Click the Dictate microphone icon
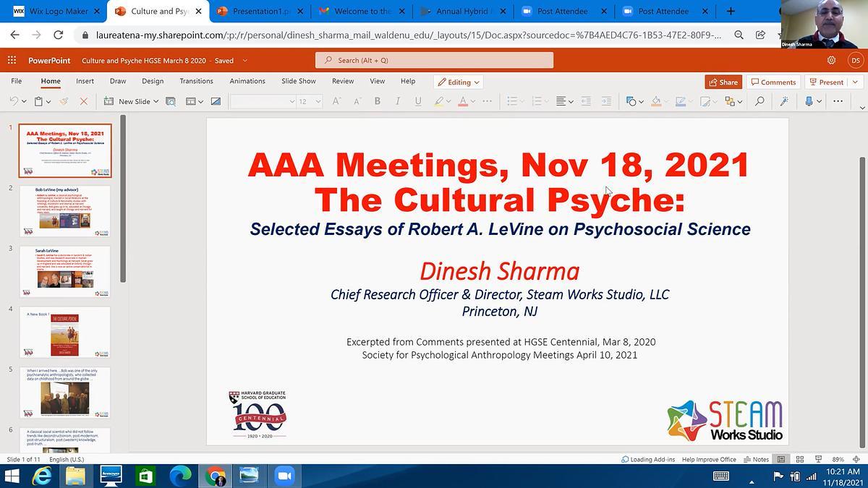Screen dimensions: 868x488 click(809, 102)
